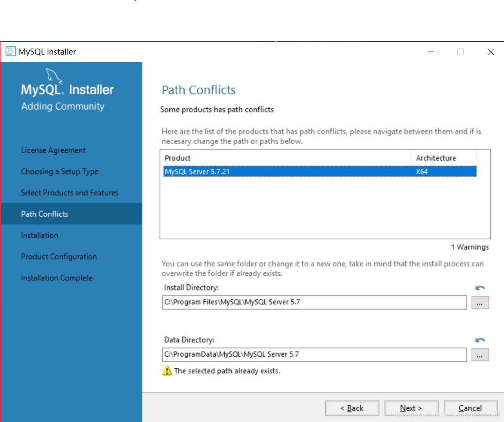Click the MySQL Installer title bar icon
Image resolution: width=504 pixels, height=422 pixels.
coord(10,52)
